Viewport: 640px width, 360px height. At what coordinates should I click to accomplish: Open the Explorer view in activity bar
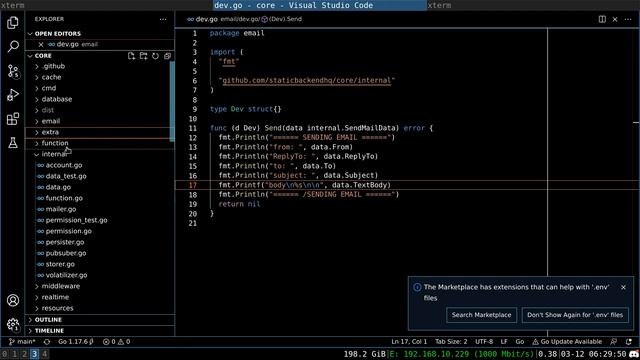tap(13, 22)
